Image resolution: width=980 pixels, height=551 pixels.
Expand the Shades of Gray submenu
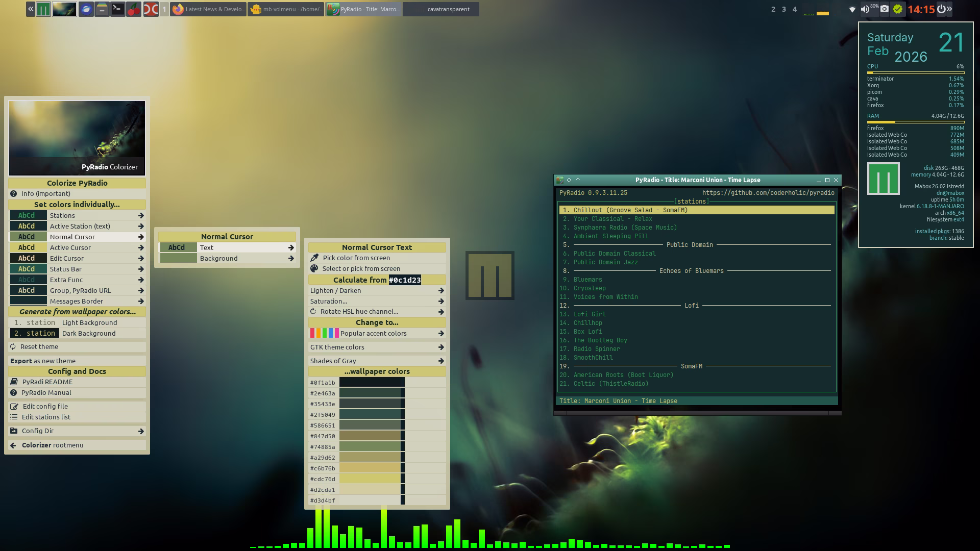point(441,361)
